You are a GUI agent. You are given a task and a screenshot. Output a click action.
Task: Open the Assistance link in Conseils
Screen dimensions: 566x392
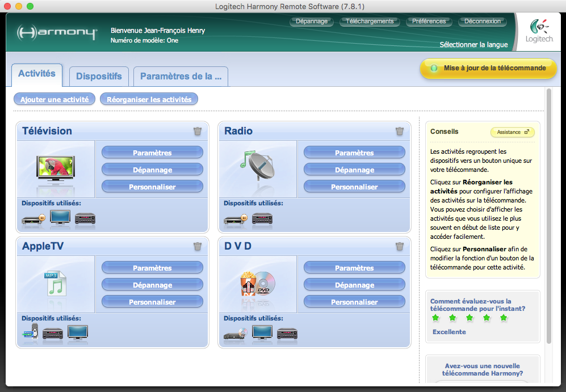pyautogui.click(x=513, y=132)
